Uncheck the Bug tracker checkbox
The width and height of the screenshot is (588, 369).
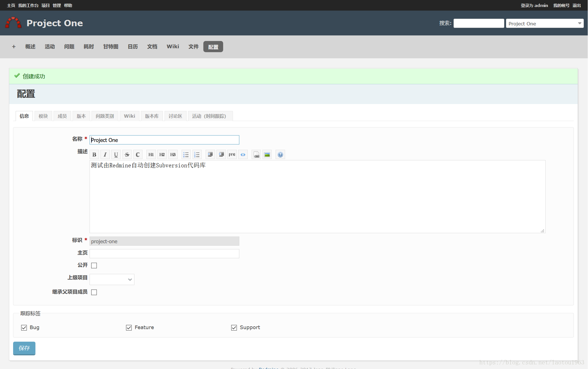[24, 328]
